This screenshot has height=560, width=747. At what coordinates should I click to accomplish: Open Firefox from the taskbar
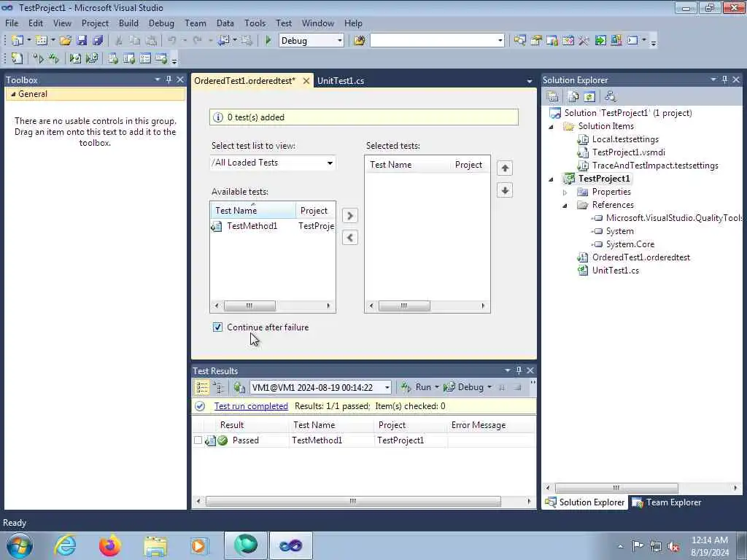click(x=109, y=545)
